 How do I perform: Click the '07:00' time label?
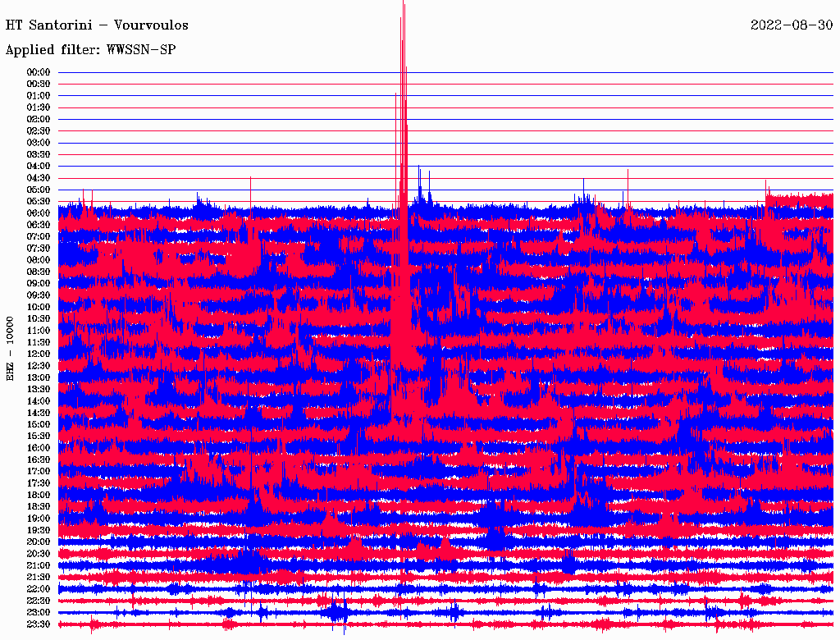[x=38, y=236]
